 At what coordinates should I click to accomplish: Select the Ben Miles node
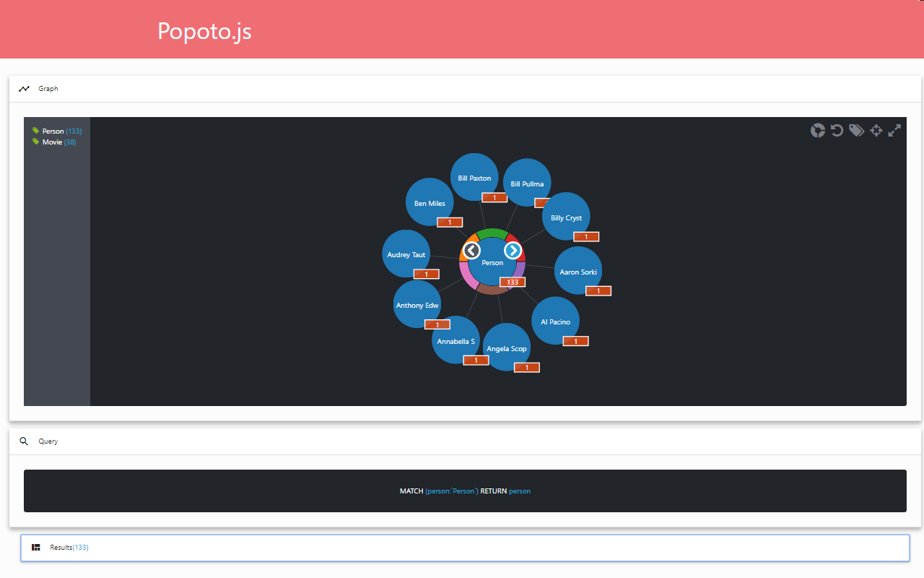click(430, 202)
